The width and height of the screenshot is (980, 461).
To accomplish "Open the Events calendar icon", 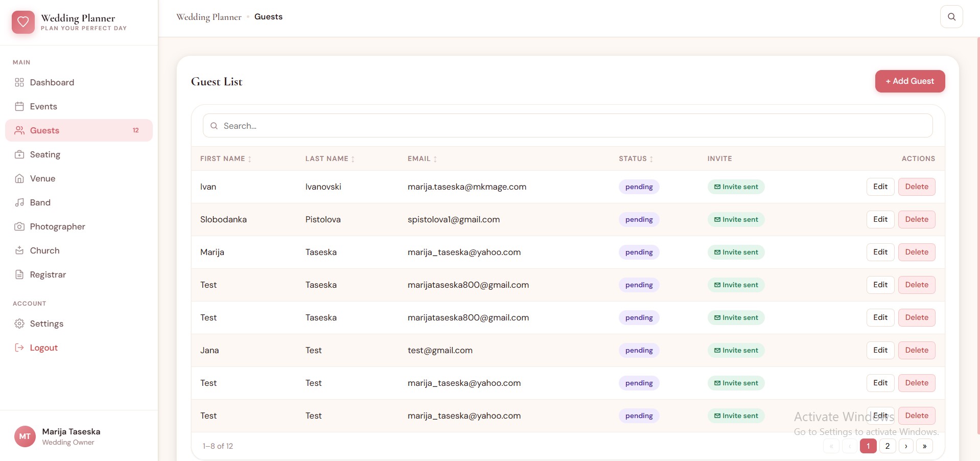I will (x=19, y=106).
